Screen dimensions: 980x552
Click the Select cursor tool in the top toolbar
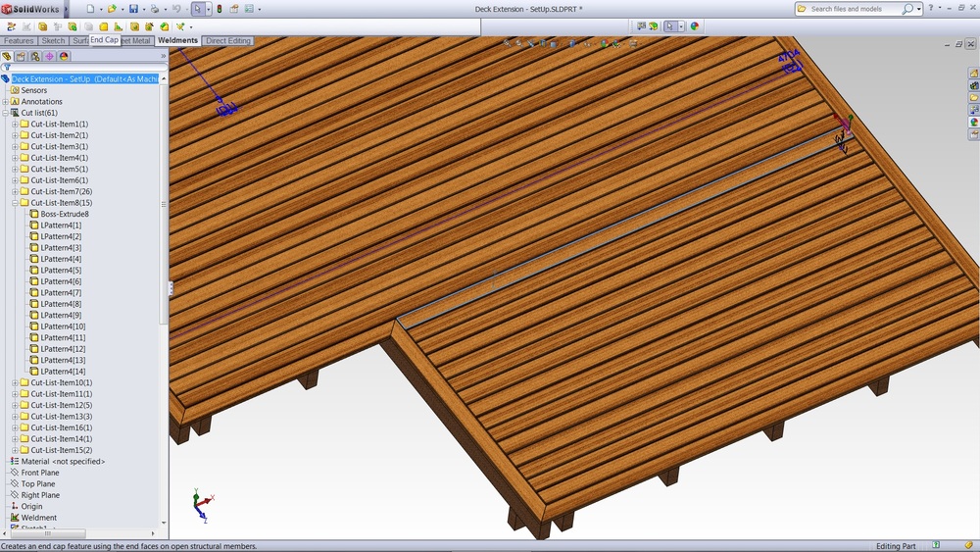(197, 9)
